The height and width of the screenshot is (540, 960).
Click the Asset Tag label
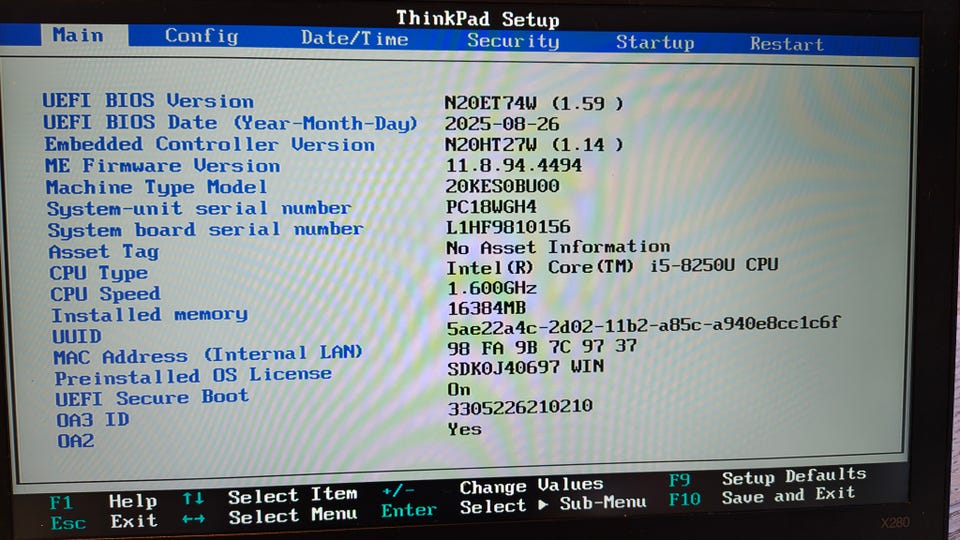pos(104,252)
